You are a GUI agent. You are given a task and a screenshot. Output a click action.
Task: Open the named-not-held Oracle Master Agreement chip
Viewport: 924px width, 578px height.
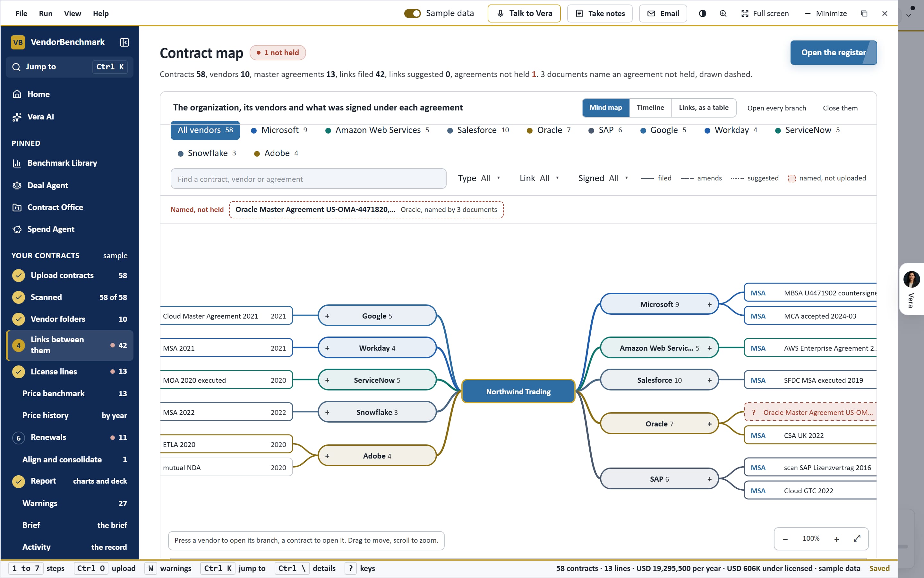click(x=366, y=209)
